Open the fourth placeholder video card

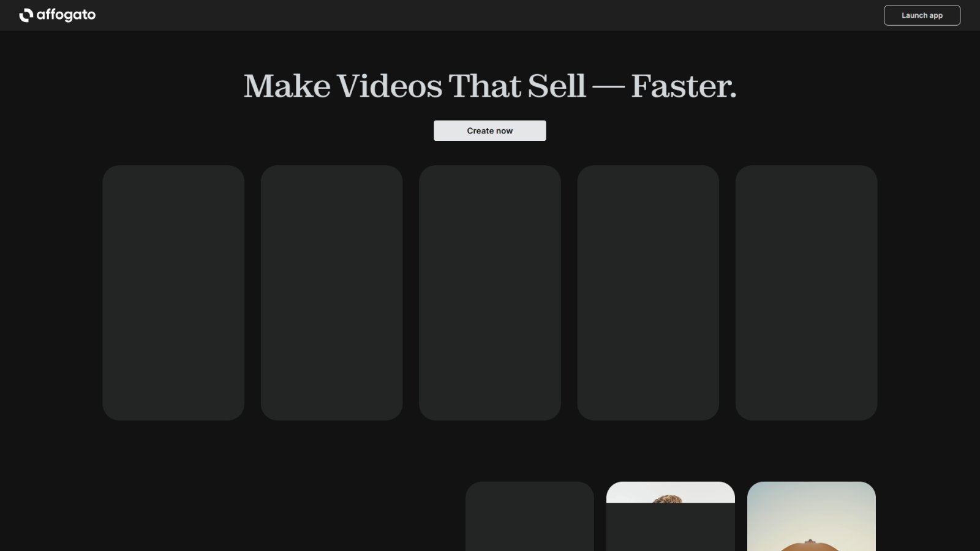point(648,293)
